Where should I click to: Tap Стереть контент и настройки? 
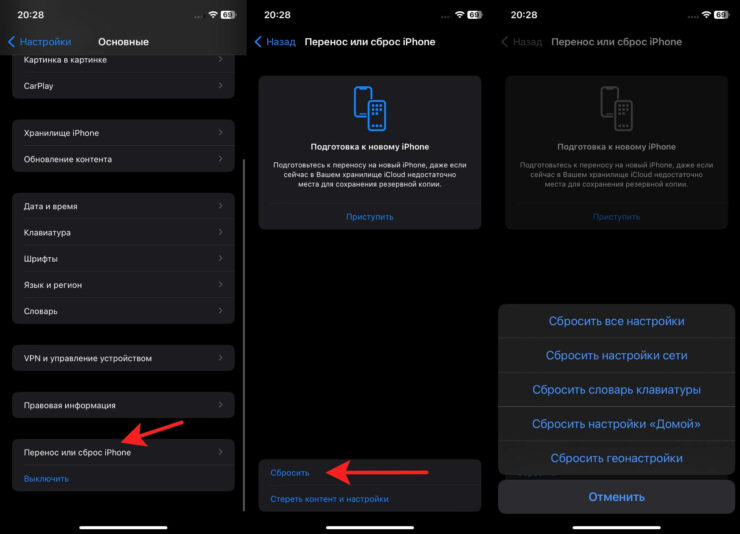click(329, 498)
